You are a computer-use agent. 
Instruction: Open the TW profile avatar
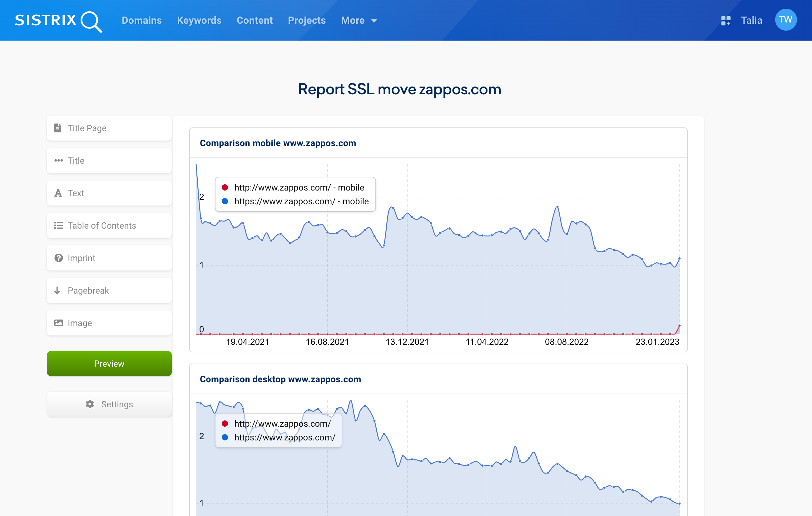coord(786,20)
